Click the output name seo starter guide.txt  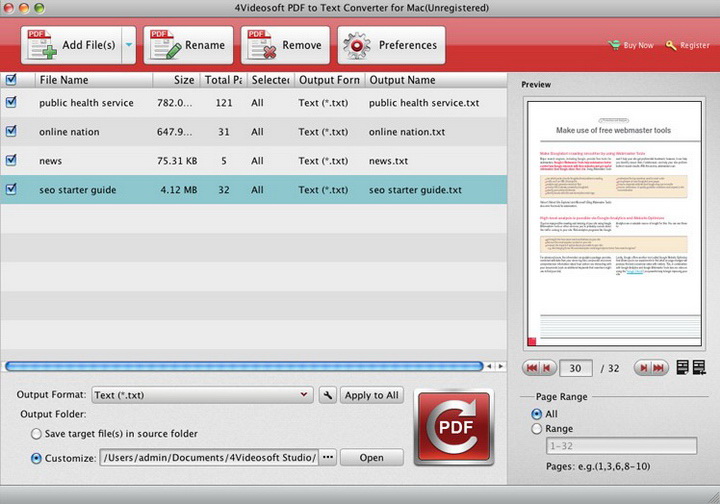415,190
